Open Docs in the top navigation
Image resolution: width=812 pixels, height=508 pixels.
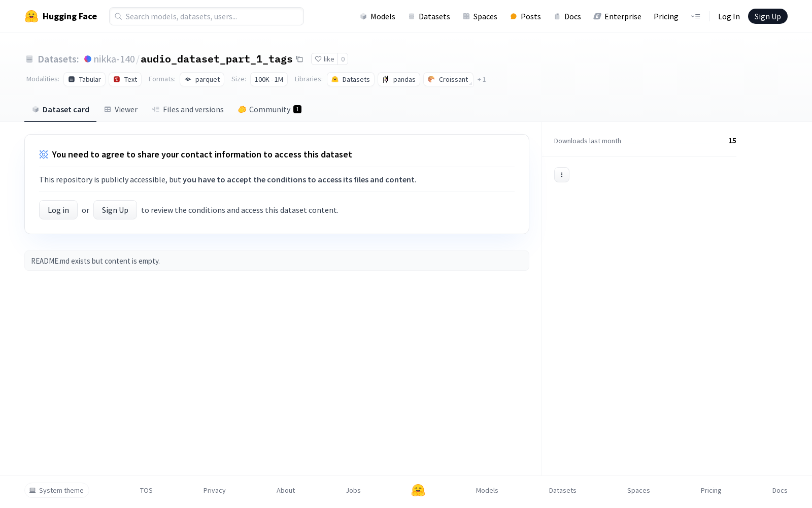coord(567,16)
